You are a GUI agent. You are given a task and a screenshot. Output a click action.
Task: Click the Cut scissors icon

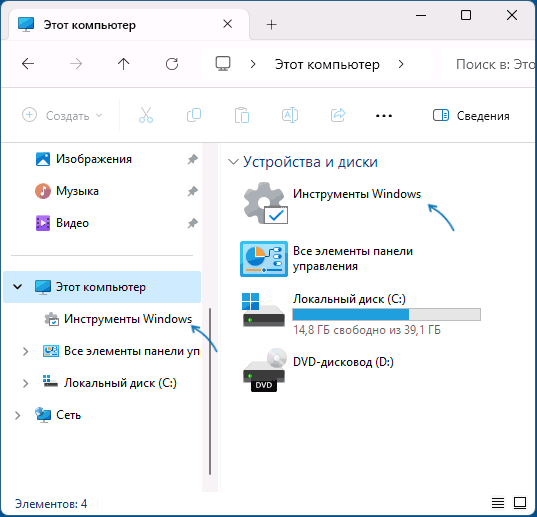tap(146, 115)
